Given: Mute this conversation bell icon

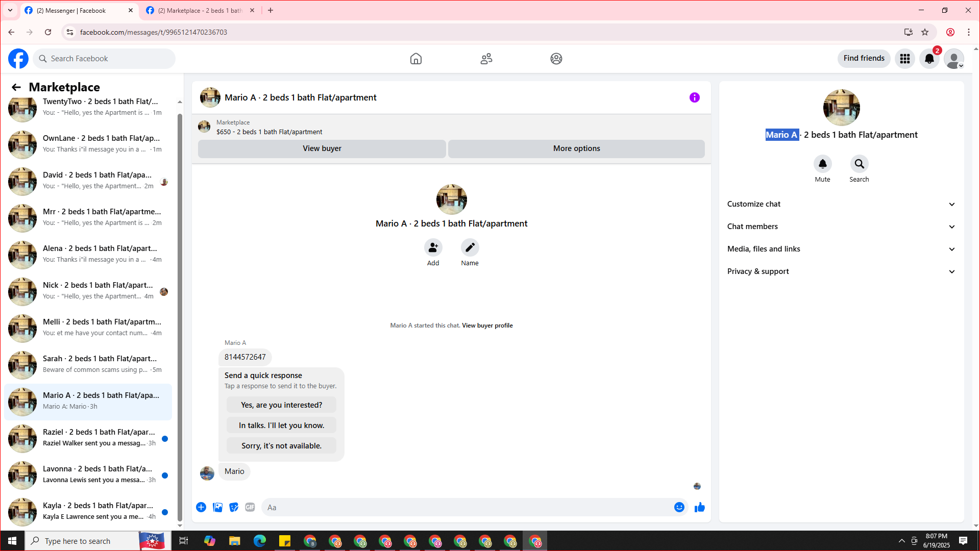Looking at the screenshot, I should coord(823,164).
